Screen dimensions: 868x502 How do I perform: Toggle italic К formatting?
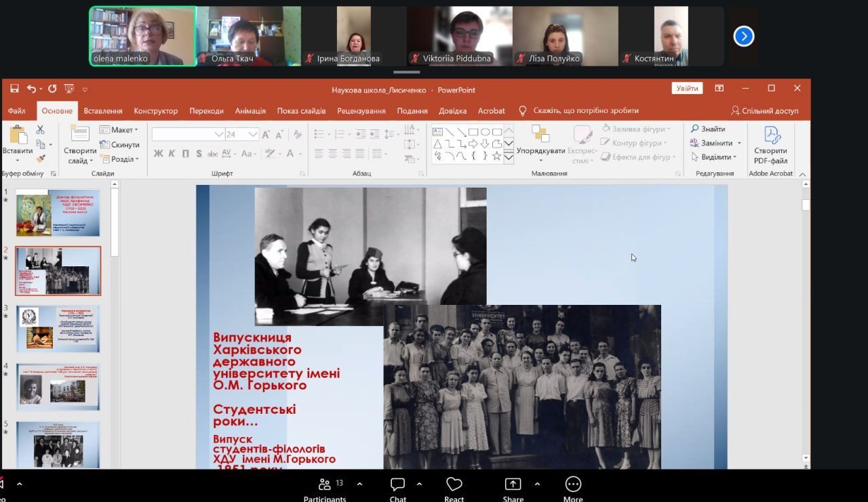pyautogui.click(x=172, y=154)
